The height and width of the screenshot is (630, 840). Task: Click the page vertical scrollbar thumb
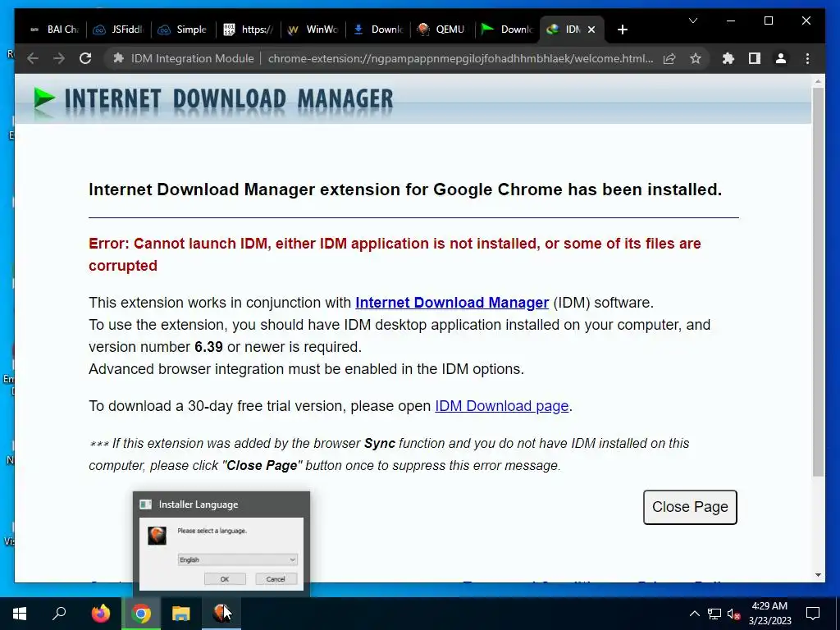click(818, 281)
